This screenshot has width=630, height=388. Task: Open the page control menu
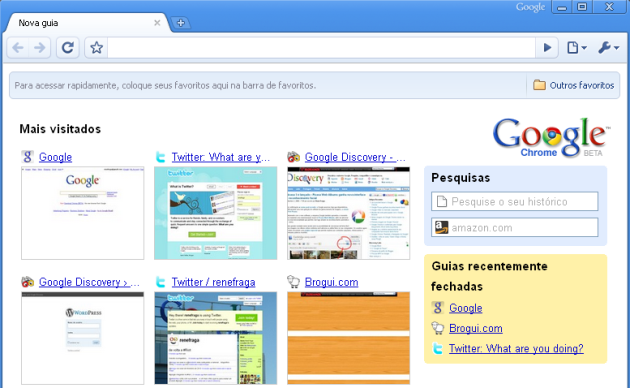(x=577, y=48)
